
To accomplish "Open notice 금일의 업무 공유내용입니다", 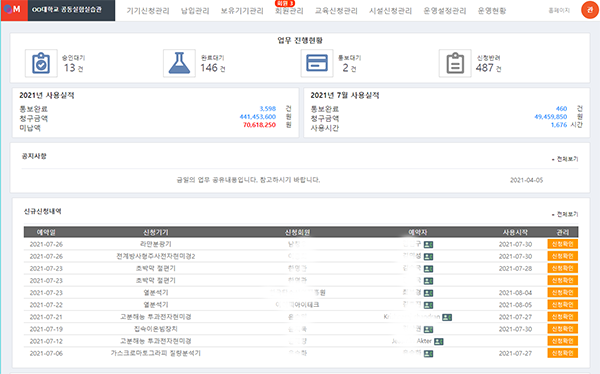I will [248, 180].
